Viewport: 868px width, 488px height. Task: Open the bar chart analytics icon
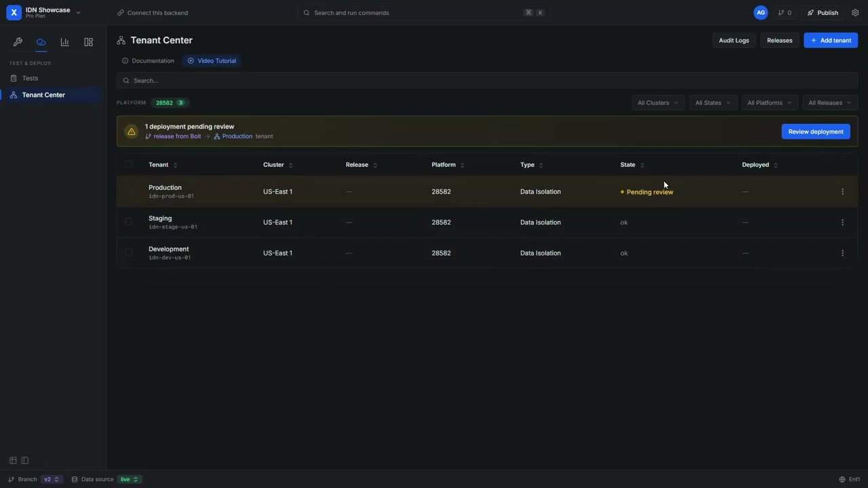[64, 42]
